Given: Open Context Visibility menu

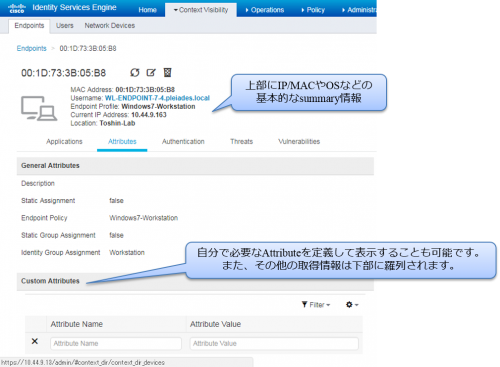Looking at the screenshot, I should [x=201, y=10].
